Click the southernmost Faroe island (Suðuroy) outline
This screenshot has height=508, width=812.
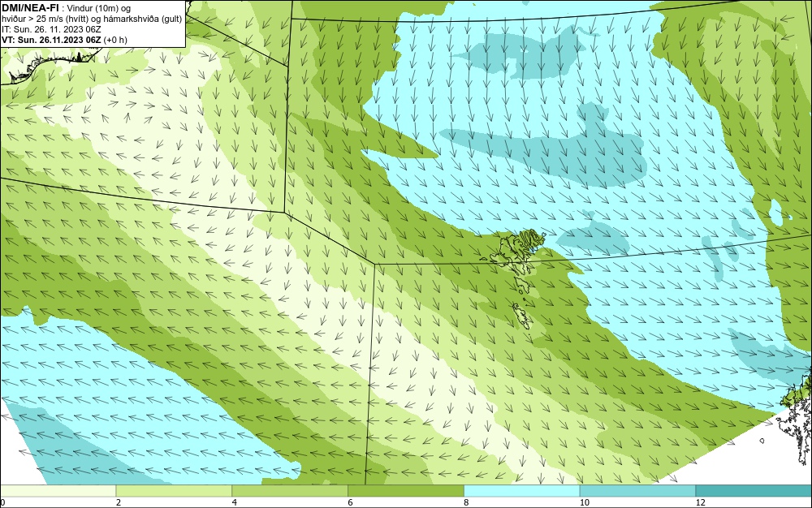[522, 316]
